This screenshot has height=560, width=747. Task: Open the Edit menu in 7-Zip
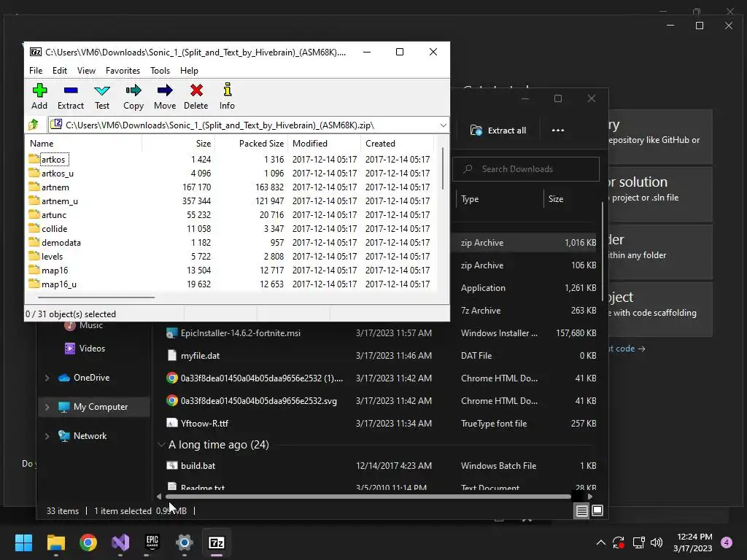pos(60,71)
